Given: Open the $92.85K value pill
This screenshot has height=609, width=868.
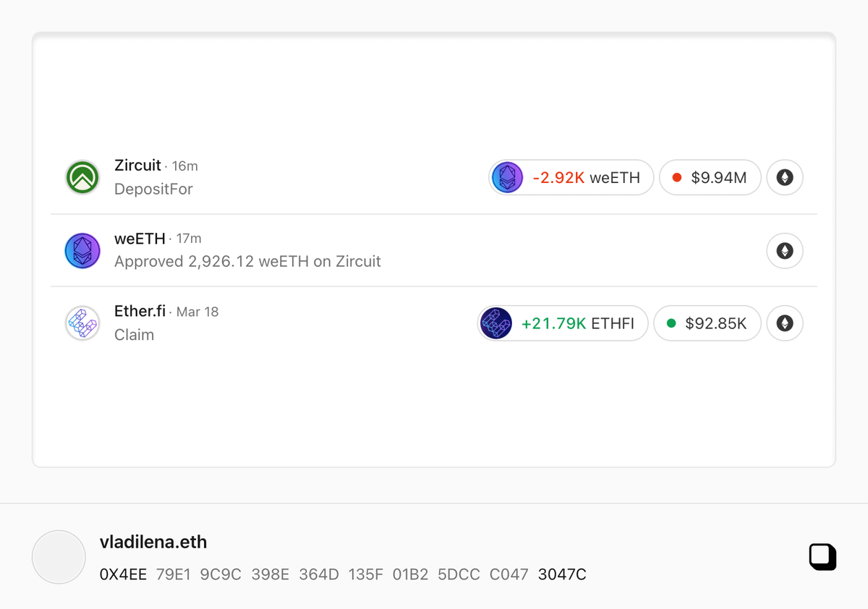Looking at the screenshot, I should [x=707, y=323].
